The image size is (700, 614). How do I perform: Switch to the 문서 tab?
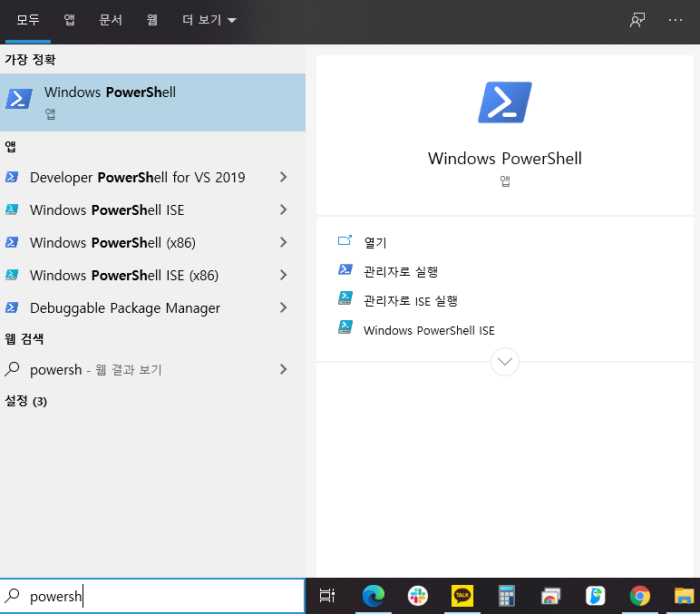(111, 20)
